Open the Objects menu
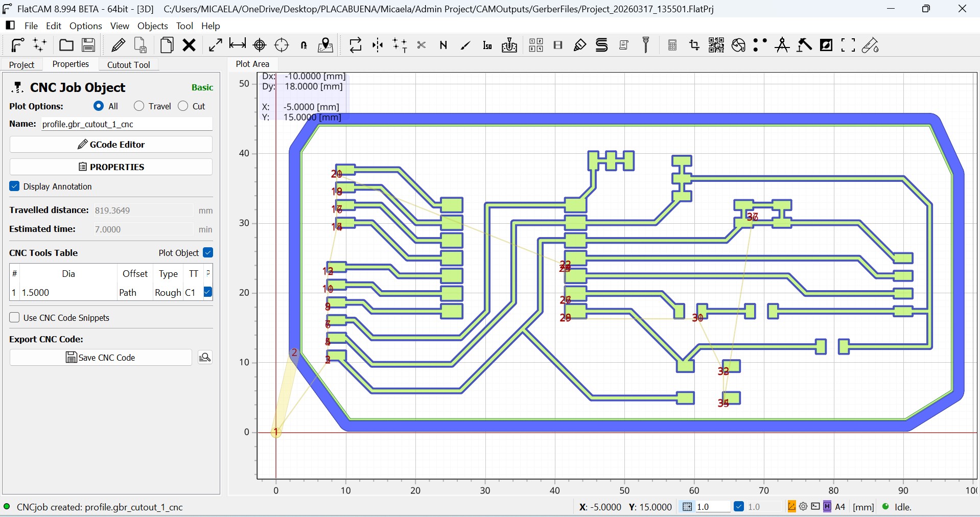The image size is (980, 517). 152,26
